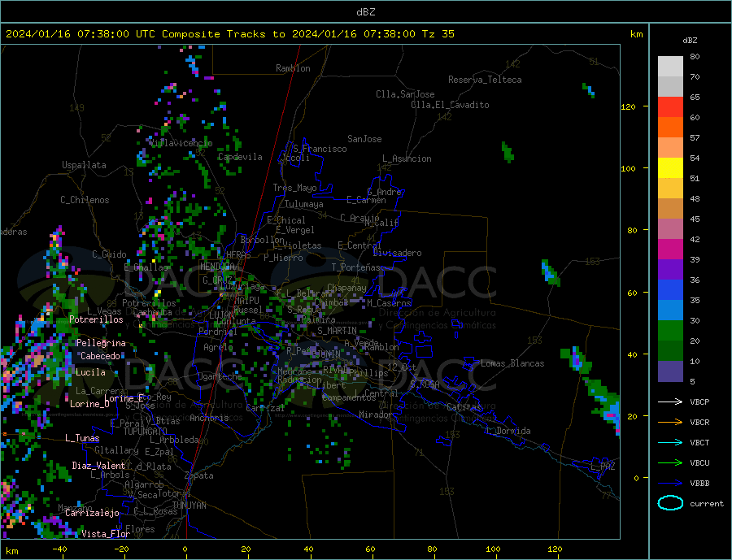This screenshot has height=560, width=732.
Task: Click the red radial line near Ramblon top
Action: point(297,59)
